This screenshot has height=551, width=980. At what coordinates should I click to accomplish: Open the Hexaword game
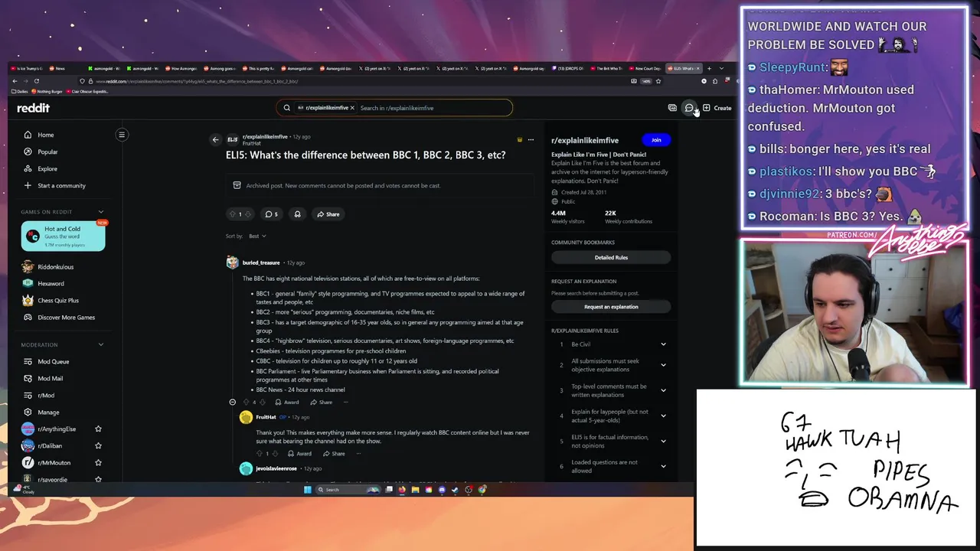click(51, 284)
